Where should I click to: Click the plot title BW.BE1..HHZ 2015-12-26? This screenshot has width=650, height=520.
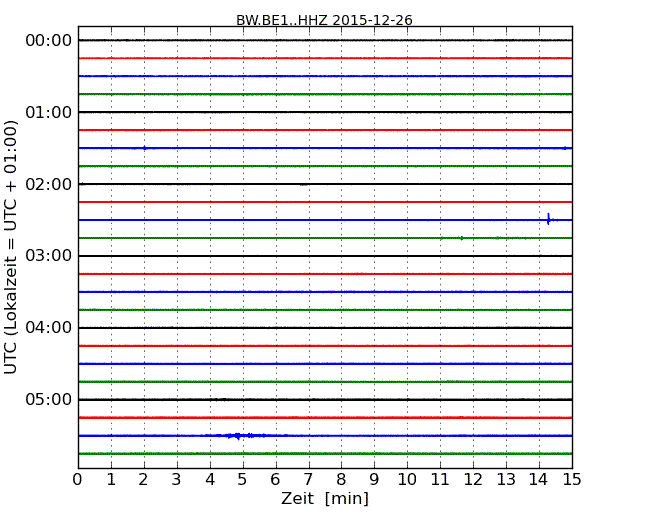coord(324,20)
